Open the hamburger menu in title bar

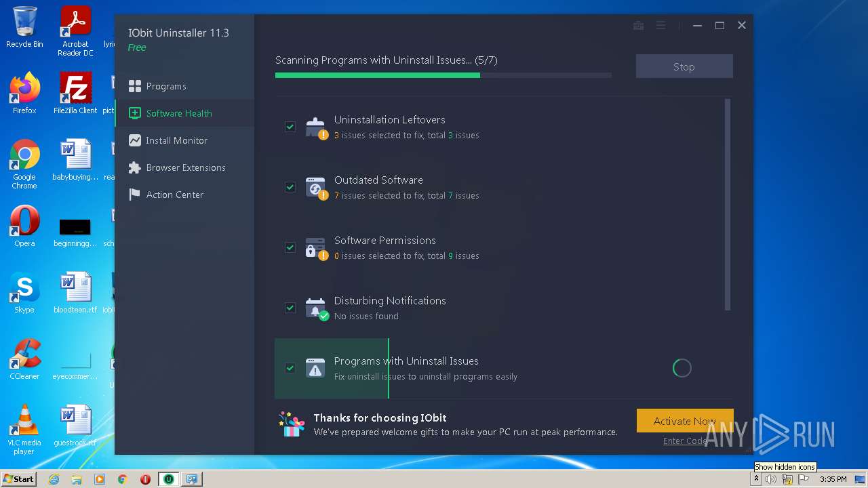tap(660, 25)
